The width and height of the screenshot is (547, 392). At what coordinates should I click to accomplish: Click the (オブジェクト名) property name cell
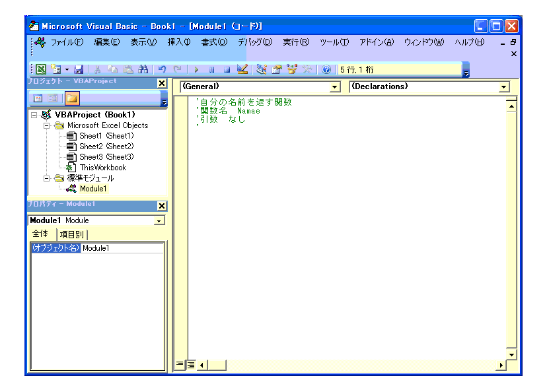point(55,248)
